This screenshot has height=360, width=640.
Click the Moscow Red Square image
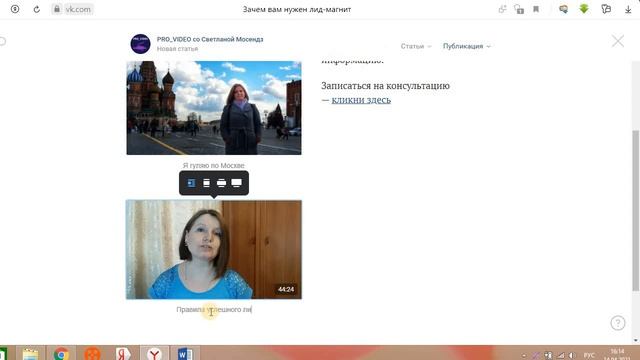click(x=214, y=108)
